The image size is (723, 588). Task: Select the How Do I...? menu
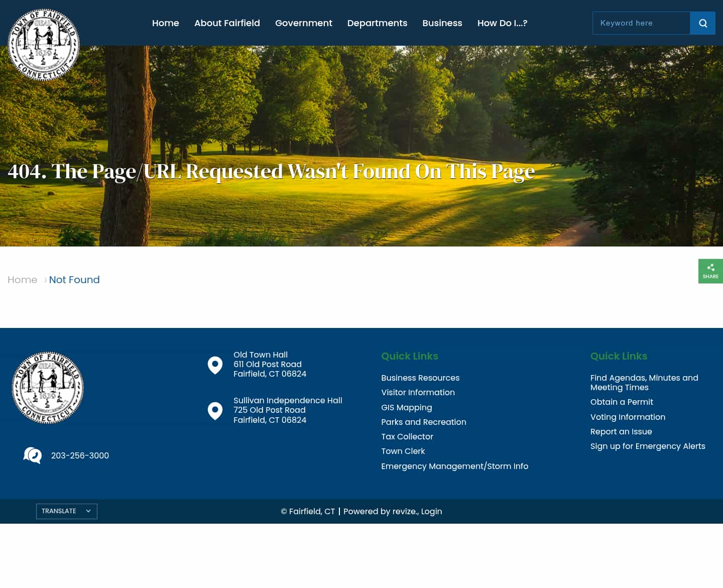(x=502, y=23)
